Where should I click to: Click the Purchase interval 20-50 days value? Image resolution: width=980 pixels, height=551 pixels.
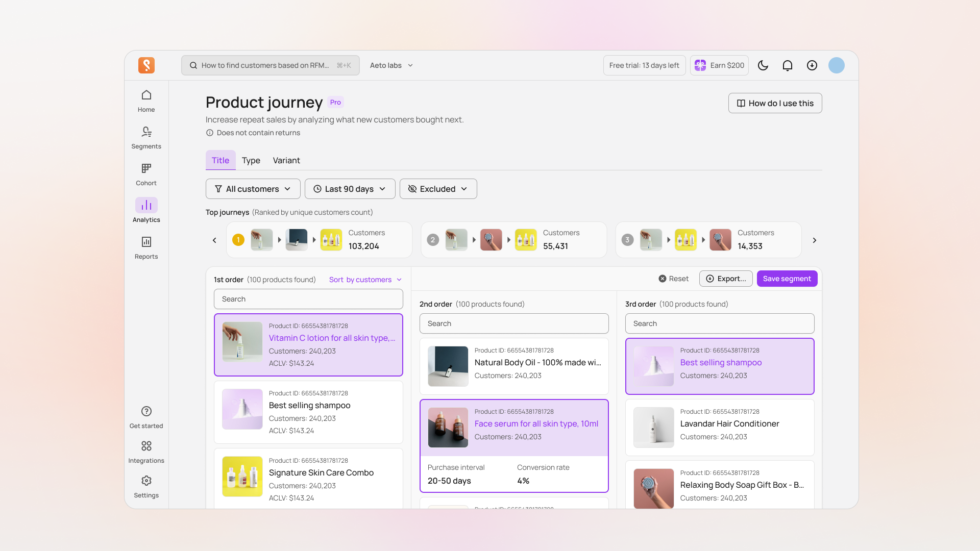(x=449, y=481)
